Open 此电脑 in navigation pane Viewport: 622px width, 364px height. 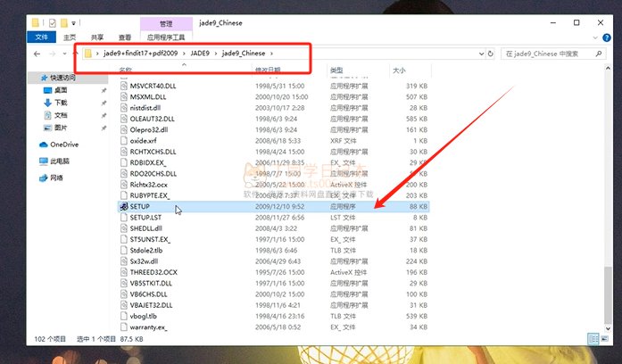[x=60, y=161]
